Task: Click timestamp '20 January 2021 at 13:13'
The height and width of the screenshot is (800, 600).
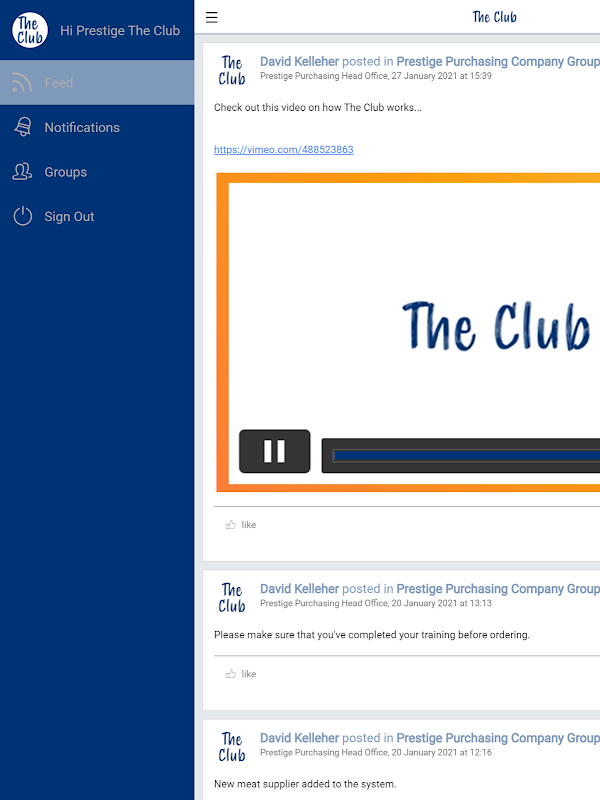Action: 441,603
